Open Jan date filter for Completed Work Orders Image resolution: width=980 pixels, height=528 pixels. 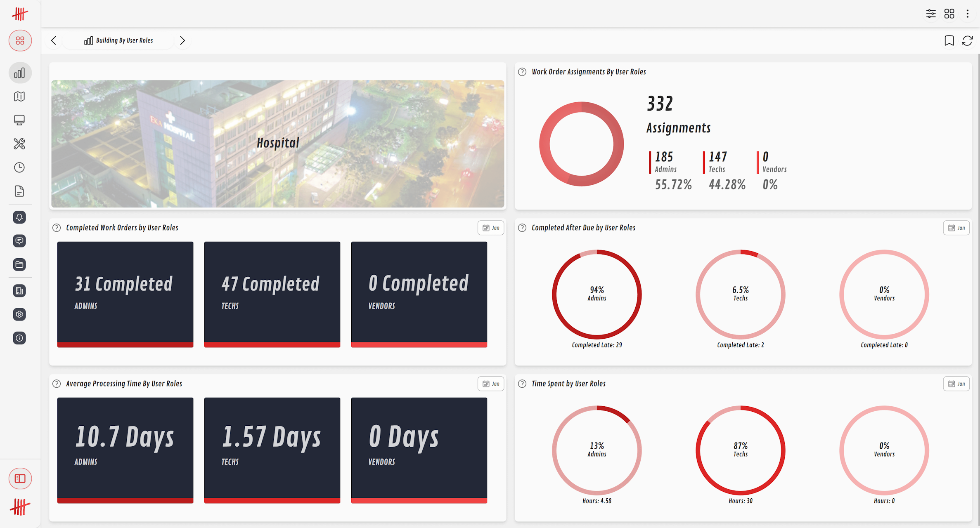coord(491,228)
